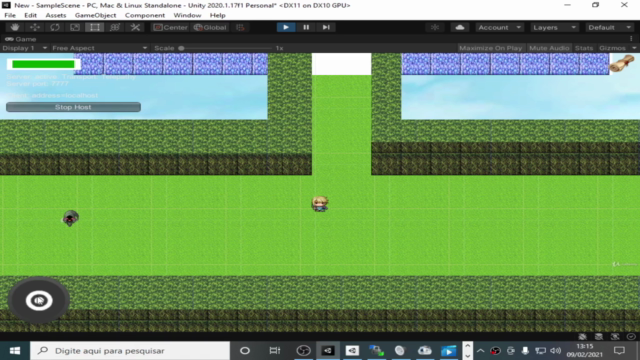Open the Default layout dropdown
This screenshot has width=640, height=360.
(609, 27)
